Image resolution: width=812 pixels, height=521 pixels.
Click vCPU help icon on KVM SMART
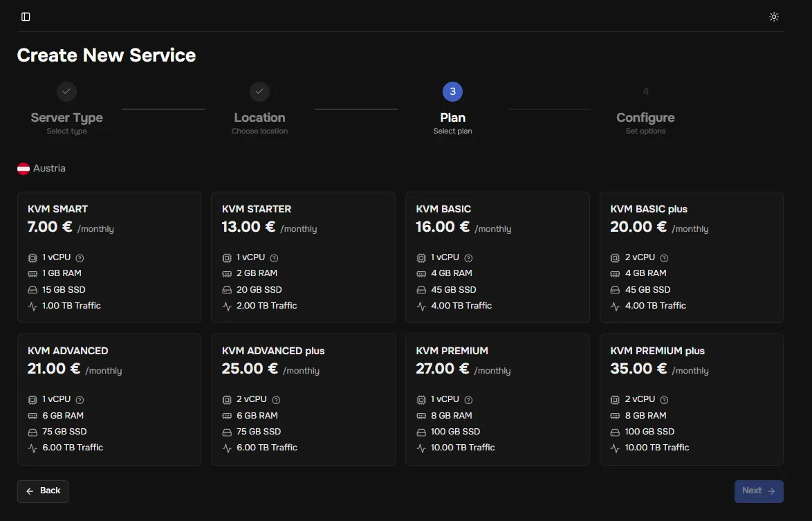(x=80, y=257)
